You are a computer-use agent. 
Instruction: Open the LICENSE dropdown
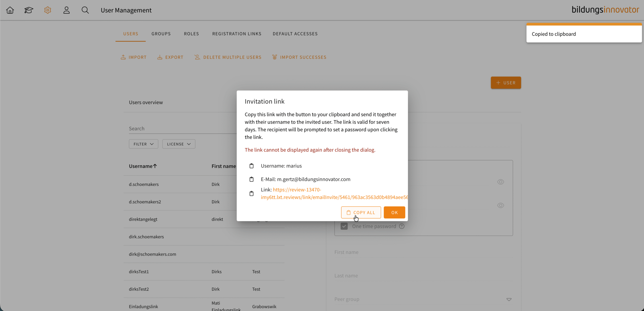pos(179,144)
